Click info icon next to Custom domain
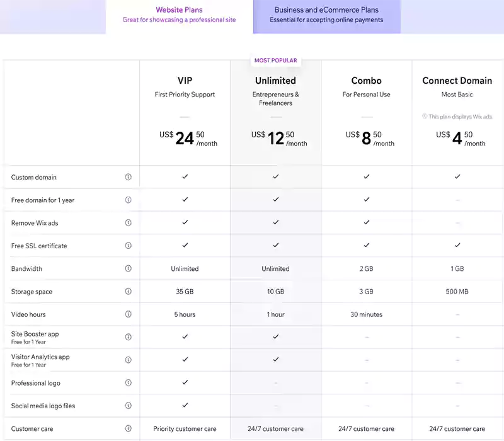Viewport: 504px width, 441px height. click(x=129, y=177)
